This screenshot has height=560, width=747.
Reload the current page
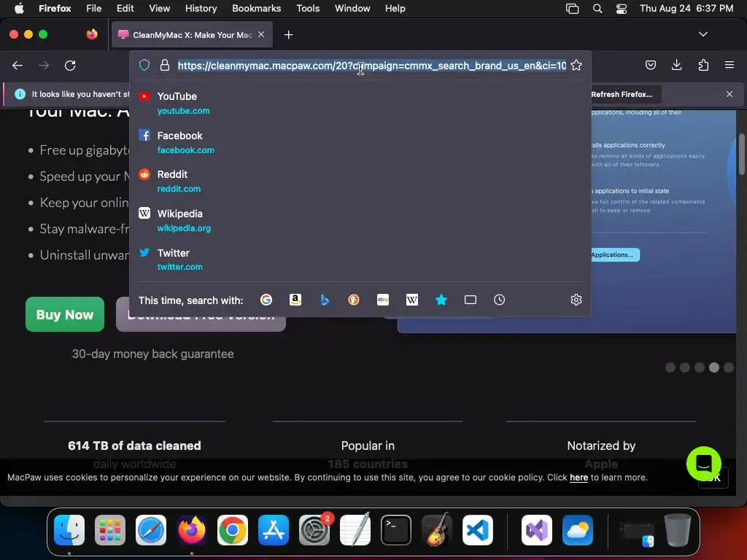70,65
